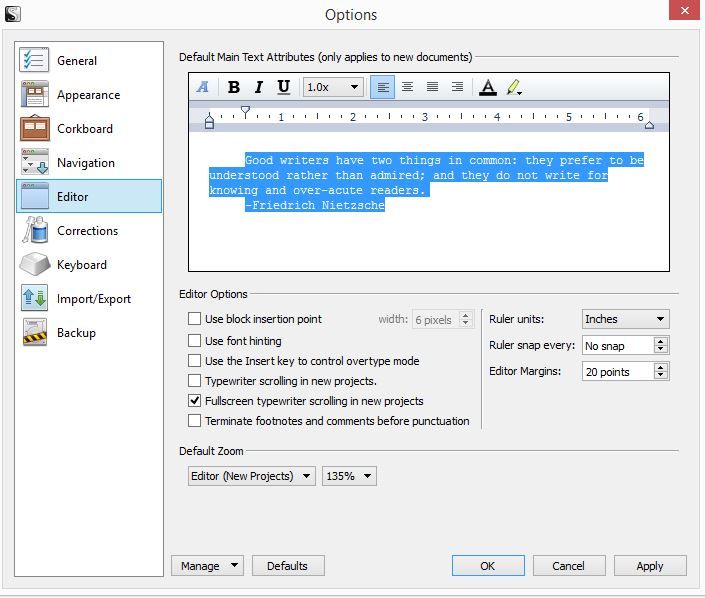Click the left indent ruler marker

pos(209,122)
